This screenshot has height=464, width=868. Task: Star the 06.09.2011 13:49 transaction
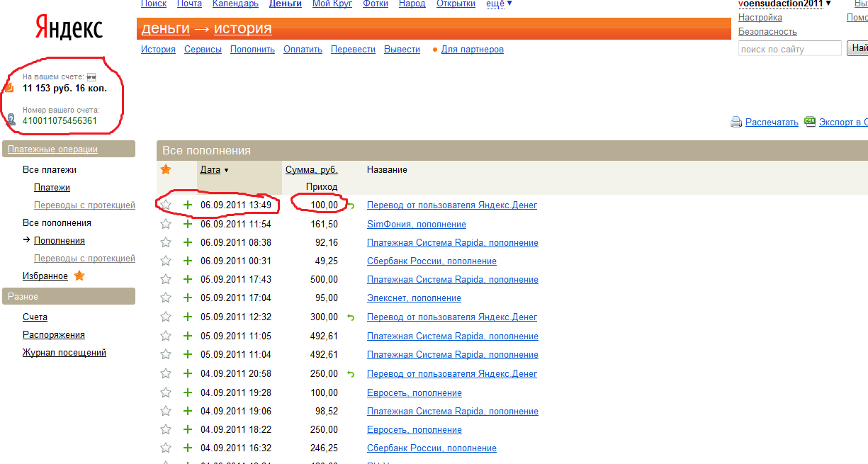(166, 205)
